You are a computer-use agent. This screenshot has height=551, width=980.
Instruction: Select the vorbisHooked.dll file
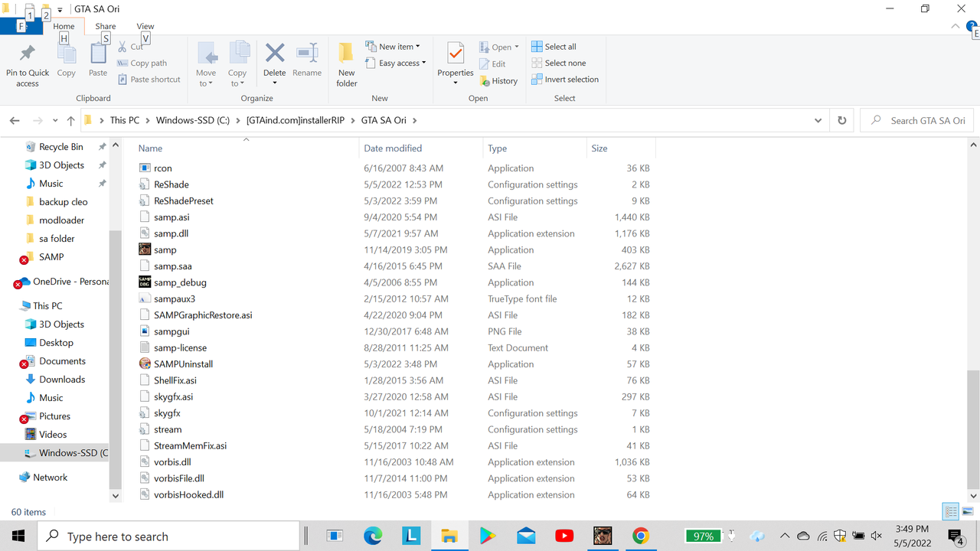pos(189,494)
